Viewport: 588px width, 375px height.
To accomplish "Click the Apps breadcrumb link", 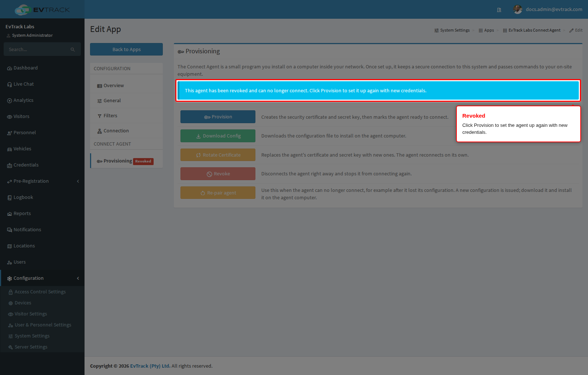I will pyautogui.click(x=486, y=31).
